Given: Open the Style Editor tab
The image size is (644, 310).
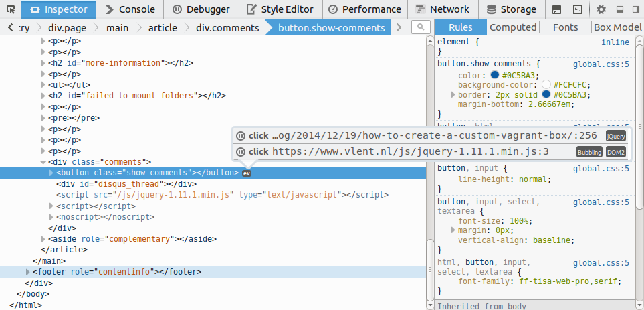Looking at the screenshot, I should pos(280,9).
